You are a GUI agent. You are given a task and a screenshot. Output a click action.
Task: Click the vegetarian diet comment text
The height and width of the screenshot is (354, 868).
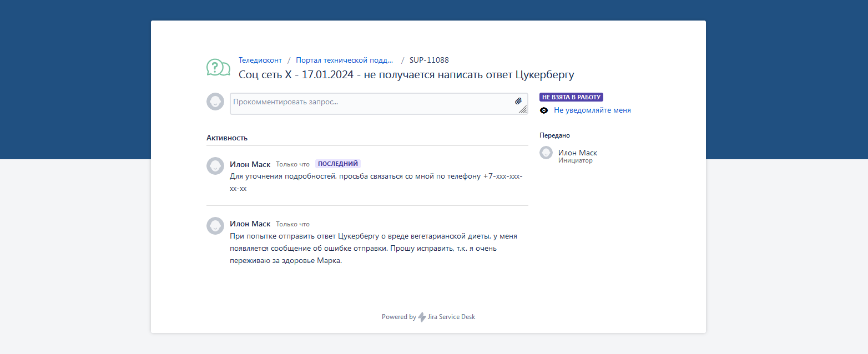[374, 249]
